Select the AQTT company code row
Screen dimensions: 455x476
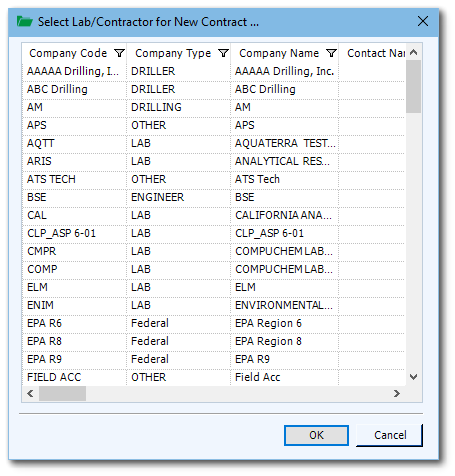coord(74,143)
